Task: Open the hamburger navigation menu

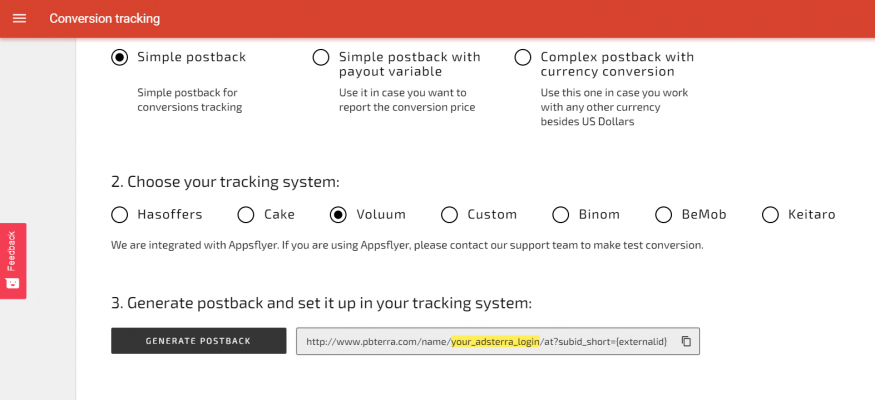Action: click(x=20, y=18)
